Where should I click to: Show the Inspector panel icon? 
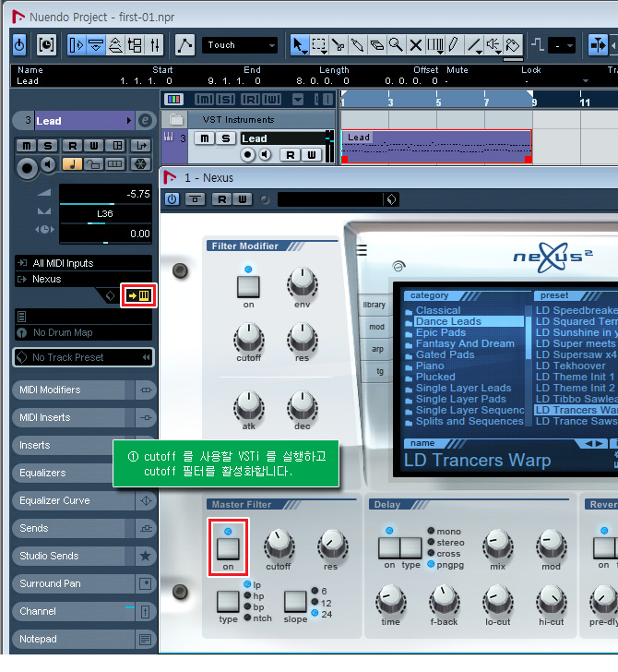coord(77,45)
